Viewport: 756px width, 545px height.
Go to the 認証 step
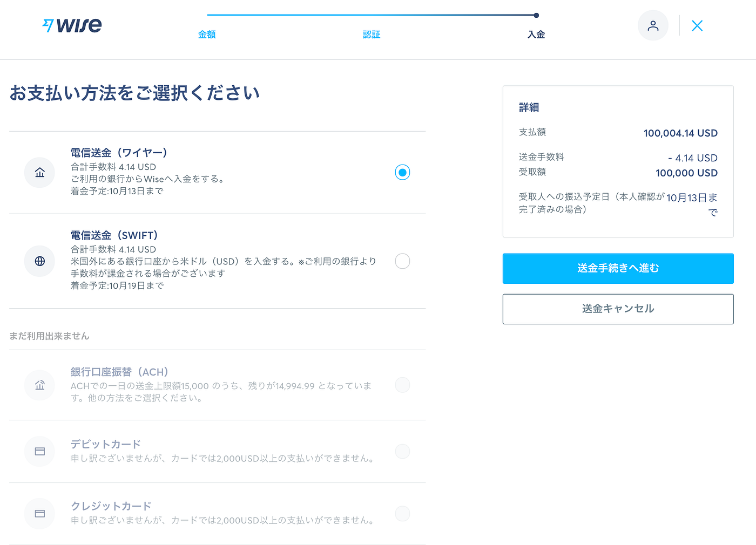[x=372, y=35]
